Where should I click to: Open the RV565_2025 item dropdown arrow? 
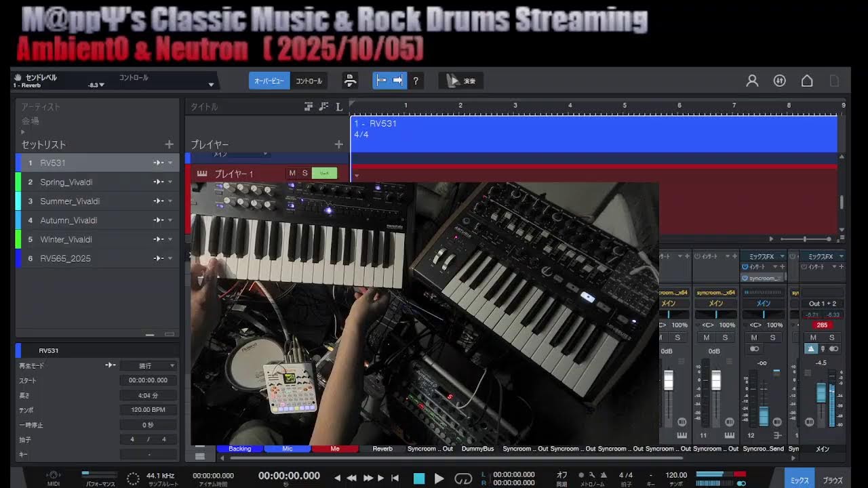point(170,258)
